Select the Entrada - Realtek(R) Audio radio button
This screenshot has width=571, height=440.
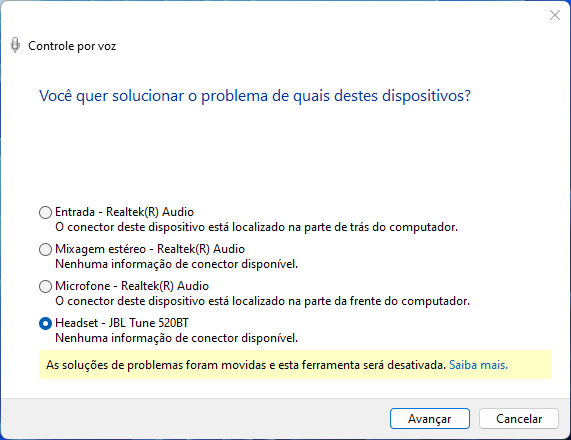point(45,212)
